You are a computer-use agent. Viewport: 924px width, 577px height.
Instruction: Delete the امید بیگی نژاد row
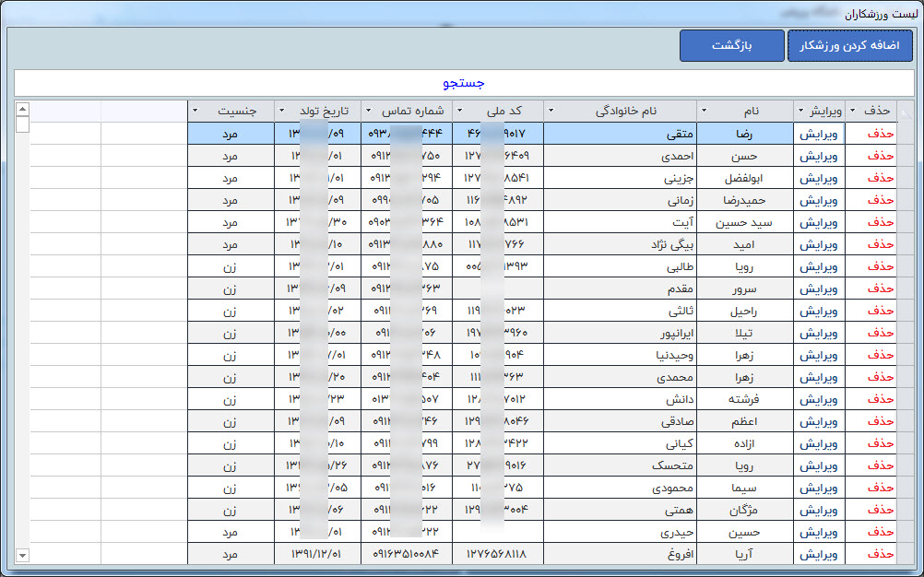tap(881, 244)
